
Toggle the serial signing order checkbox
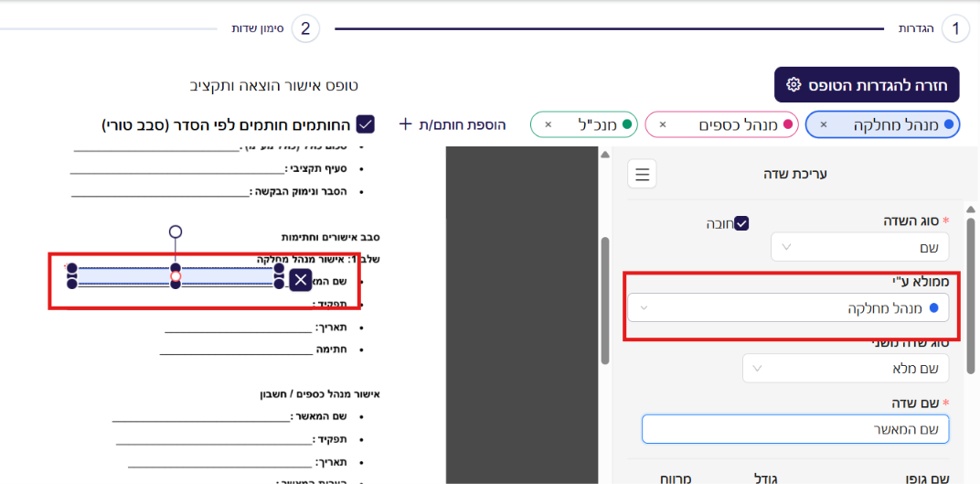[x=365, y=124]
